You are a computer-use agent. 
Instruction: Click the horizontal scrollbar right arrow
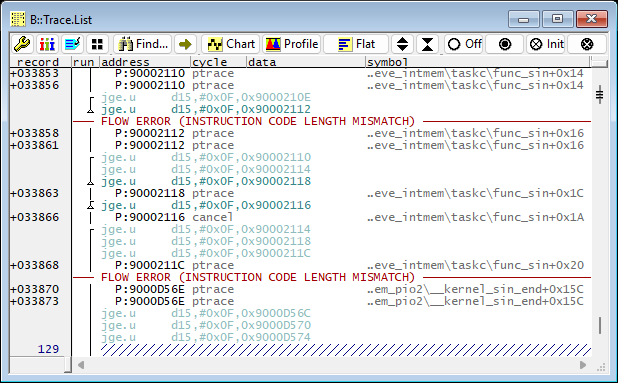[x=583, y=365]
